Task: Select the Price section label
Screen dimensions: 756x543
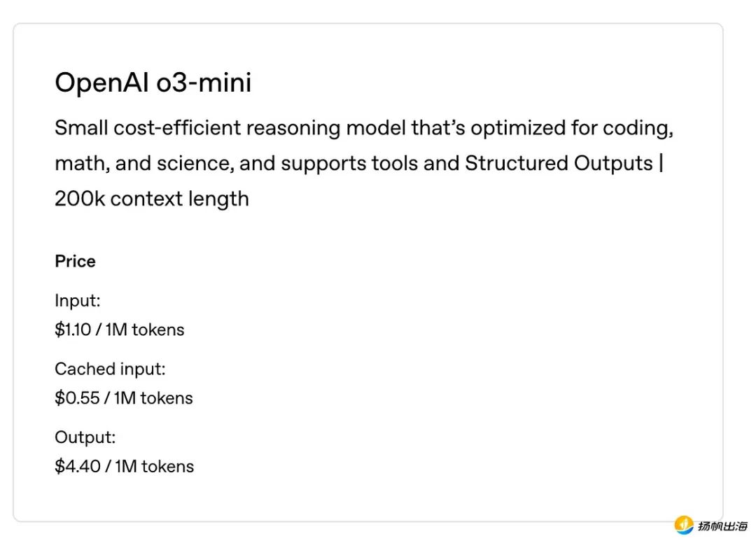Action: tap(75, 261)
